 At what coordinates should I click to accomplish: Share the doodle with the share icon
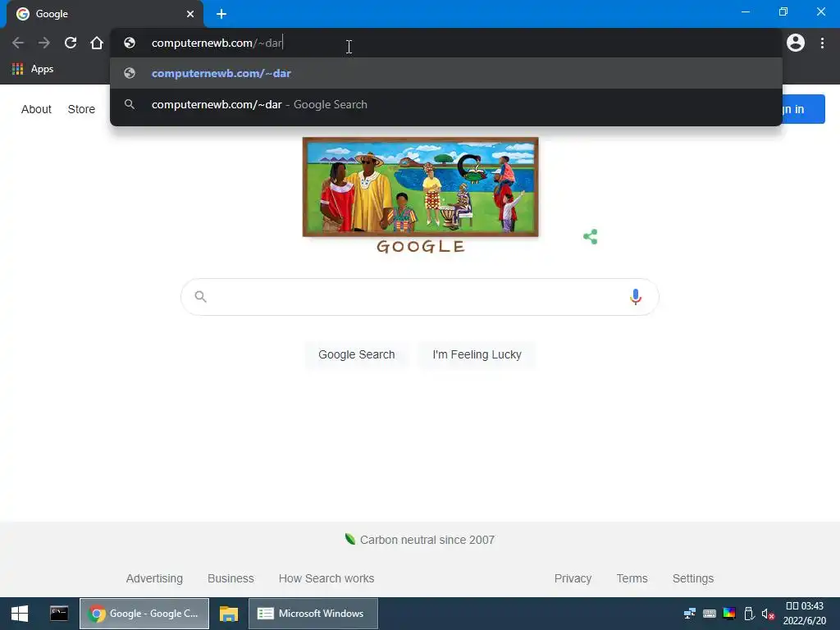click(591, 237)
